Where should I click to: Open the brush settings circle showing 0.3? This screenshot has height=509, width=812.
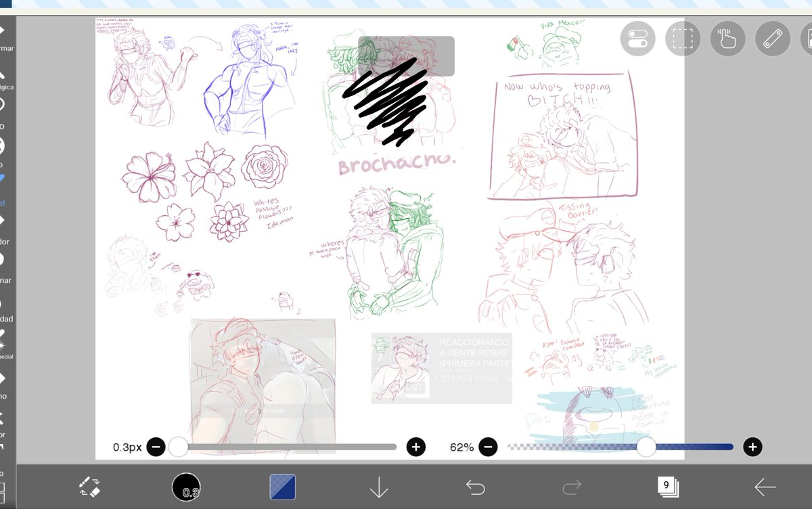[186, 487]
